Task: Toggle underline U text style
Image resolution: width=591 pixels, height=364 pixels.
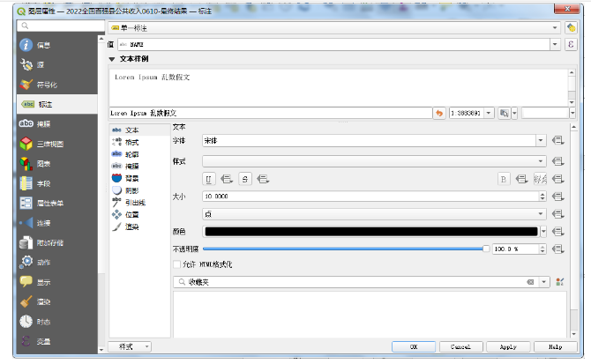Action: pos(208,179)
